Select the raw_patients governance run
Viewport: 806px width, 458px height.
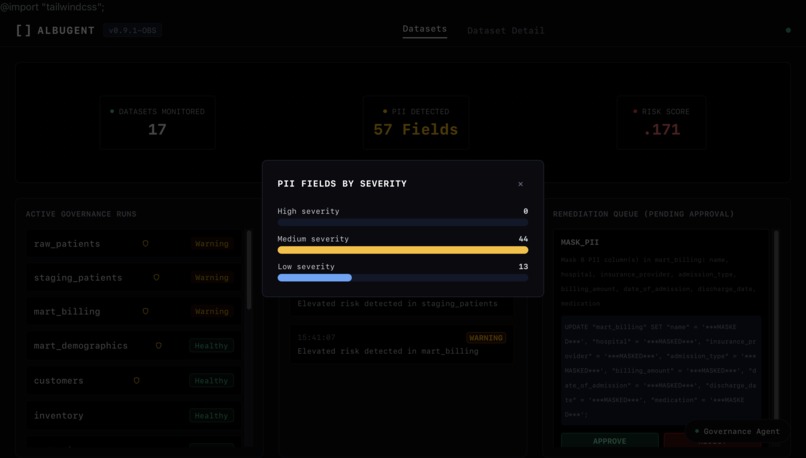[x=133, y=244]
